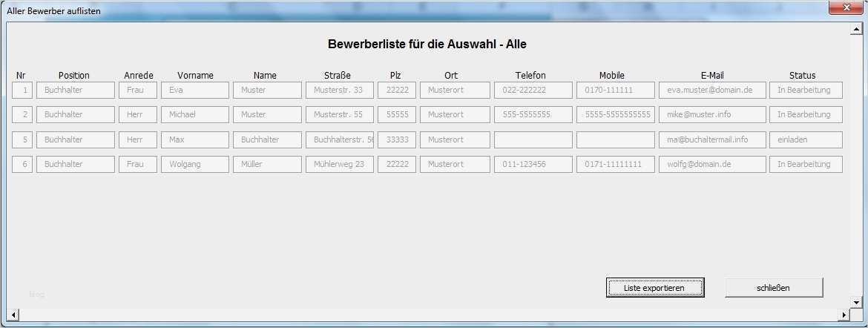Click the Name field in Michael's row
This screenshot has width=868, height=328.
click(x=267, y=115)
